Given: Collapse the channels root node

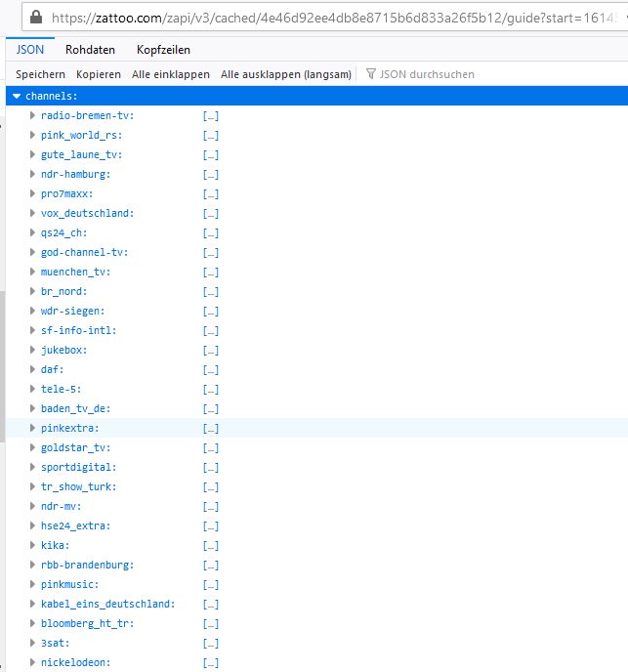Looking at the screenshot, I should coord(17,96).
